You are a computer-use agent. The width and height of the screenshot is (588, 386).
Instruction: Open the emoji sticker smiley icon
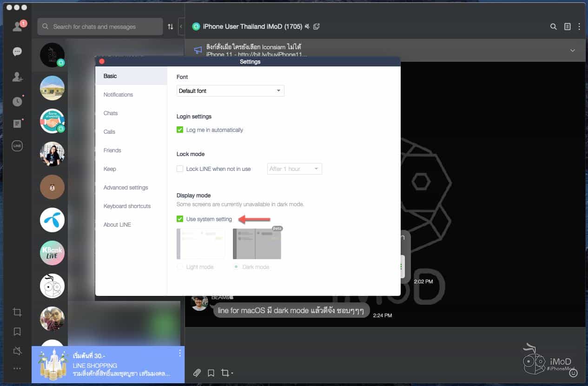(574, 373)
